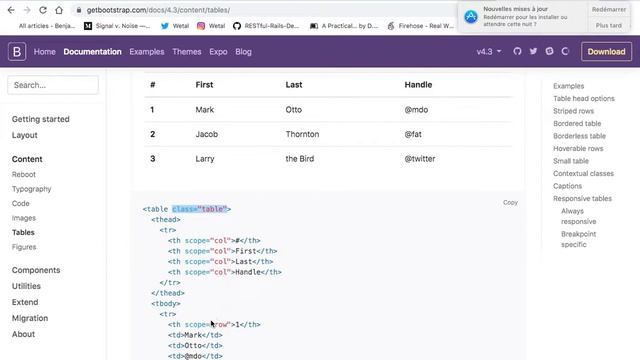The height and width of the screenshot is (360, 640).
Task: Click the Download button
Action: pos(606,52)
